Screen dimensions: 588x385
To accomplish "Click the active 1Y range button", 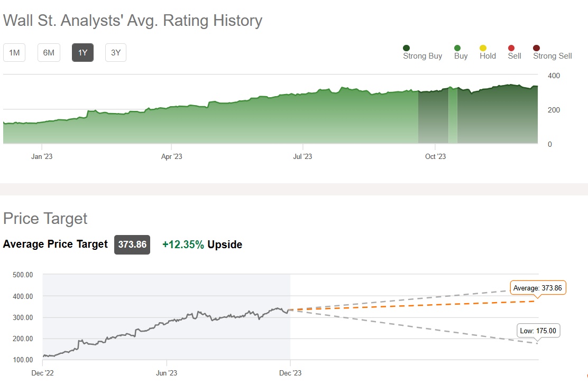I will [x=82, y=53].
